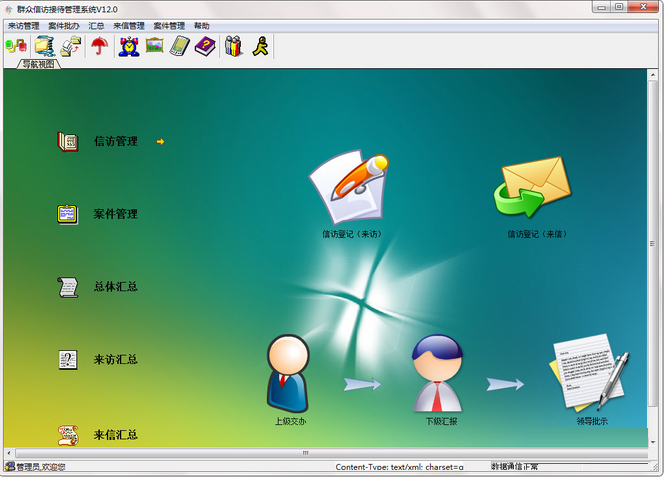Click the 总体汇总 scroll icon
Viewport: 664px width, 478px height.
68,287
